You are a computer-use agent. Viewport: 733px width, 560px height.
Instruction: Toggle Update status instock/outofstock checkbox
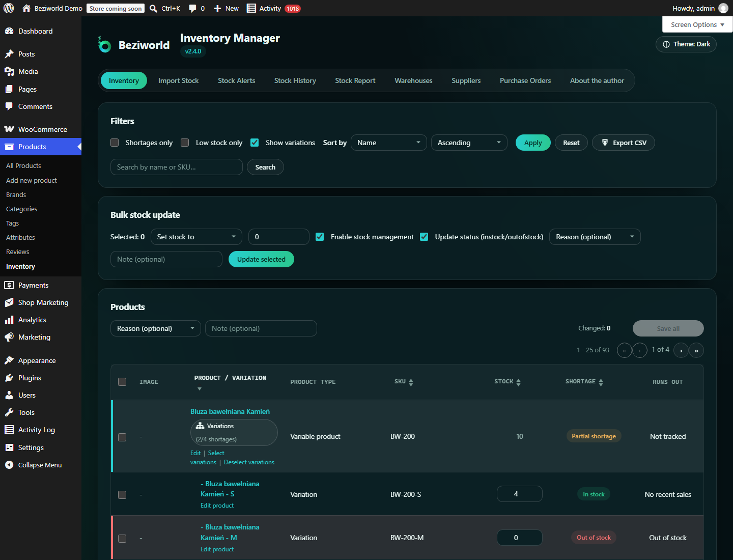[x=424, y=237]
